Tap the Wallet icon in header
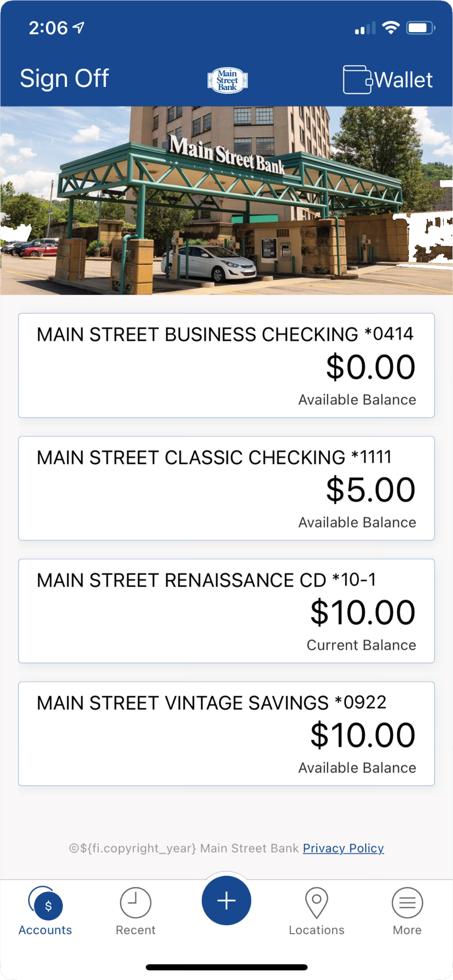 pos(357,80)
